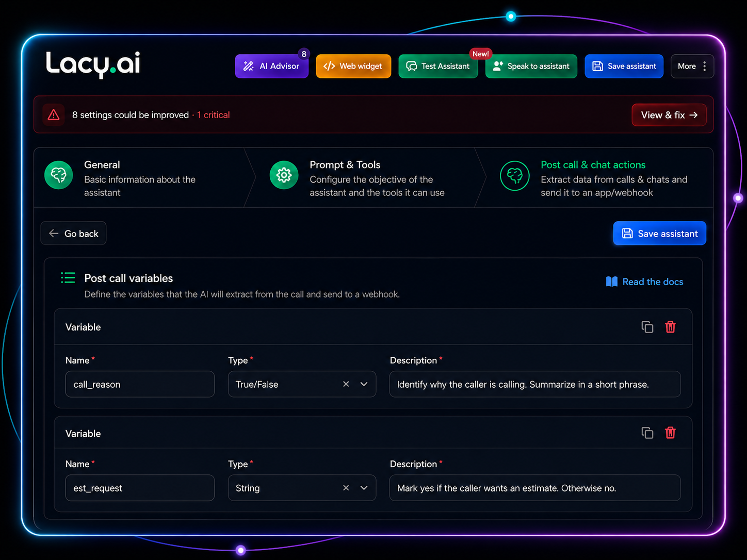
Task: Click Save assistant button below the tabs
Action: click(659, 233)
